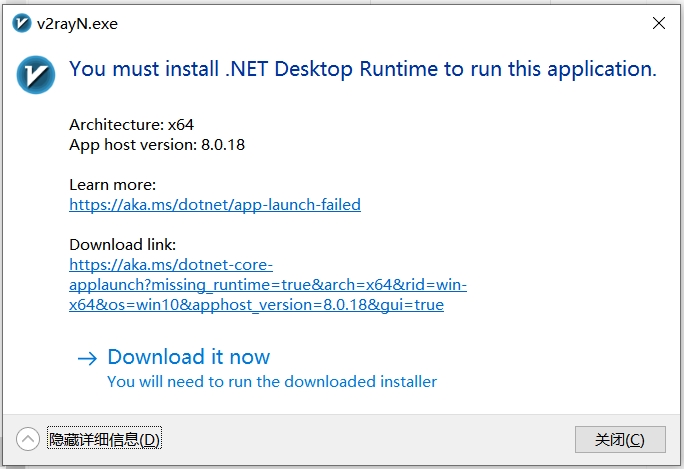Collapse details with the circular chevron icon
Screen dimensions: 684x469
pyautogui.click(x=29, y=439)
